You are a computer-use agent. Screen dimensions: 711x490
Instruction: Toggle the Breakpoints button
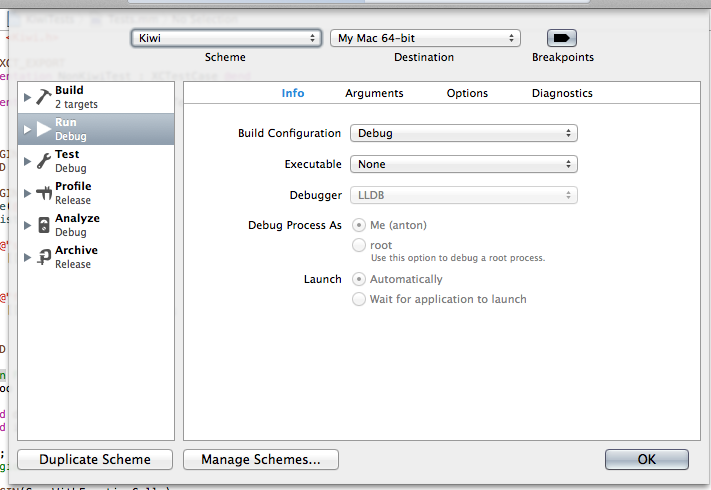(561, 38)
